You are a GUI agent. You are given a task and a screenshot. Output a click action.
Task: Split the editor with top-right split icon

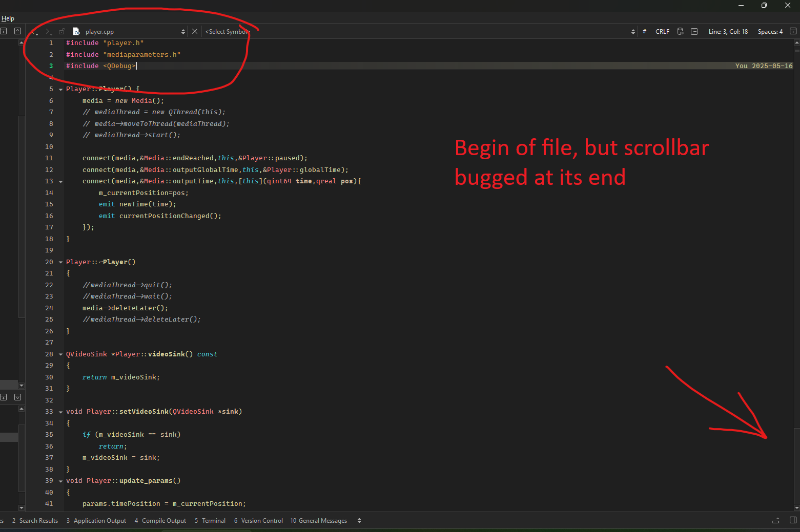[x=793, y=32]
